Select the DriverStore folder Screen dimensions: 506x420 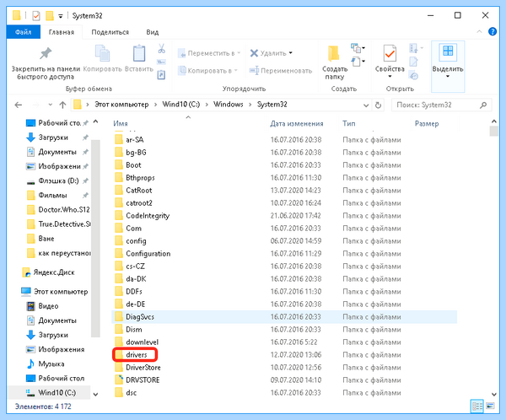143,368
